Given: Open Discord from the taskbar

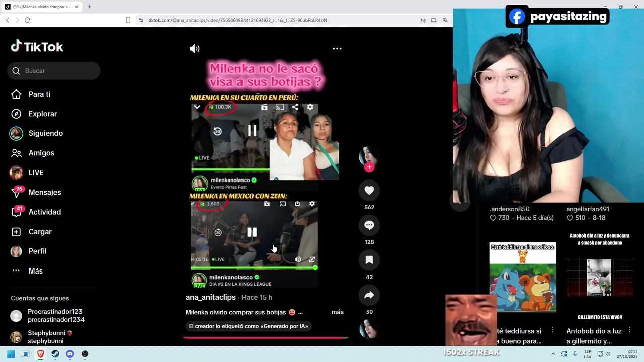Looking at the screenshot, I should tap(70, 354).
